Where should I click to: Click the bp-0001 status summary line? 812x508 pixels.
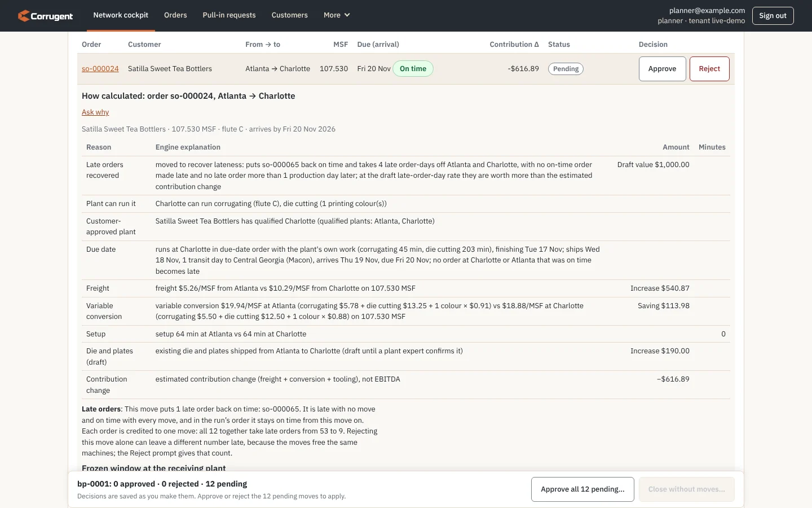pyautogui.click(x=162, y=484)
